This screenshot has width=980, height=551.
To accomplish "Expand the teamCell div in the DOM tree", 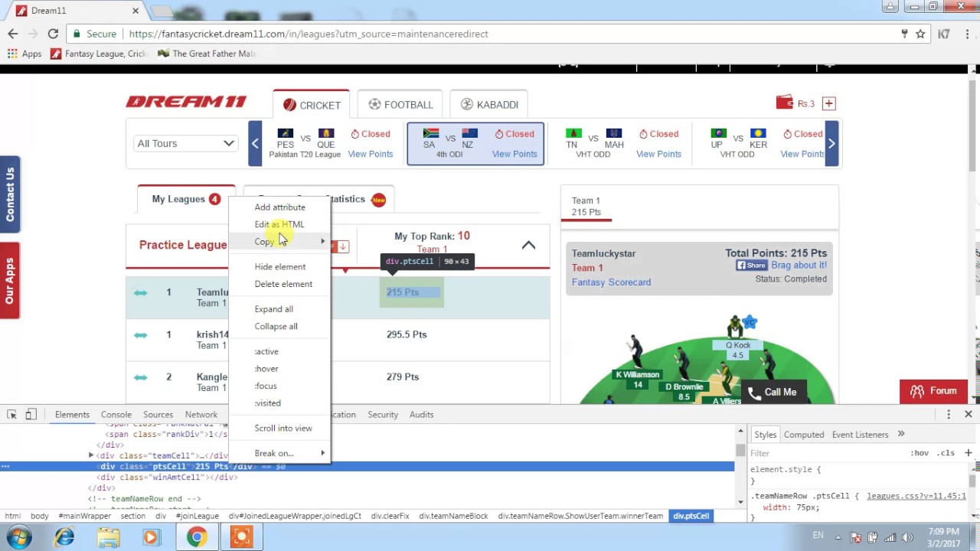I will point(91,455).
